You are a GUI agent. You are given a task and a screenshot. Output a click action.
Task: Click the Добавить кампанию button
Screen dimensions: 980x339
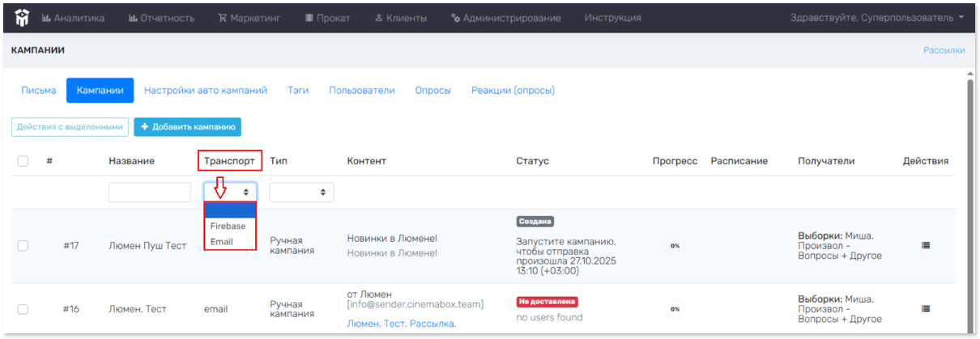coord(187,127)
